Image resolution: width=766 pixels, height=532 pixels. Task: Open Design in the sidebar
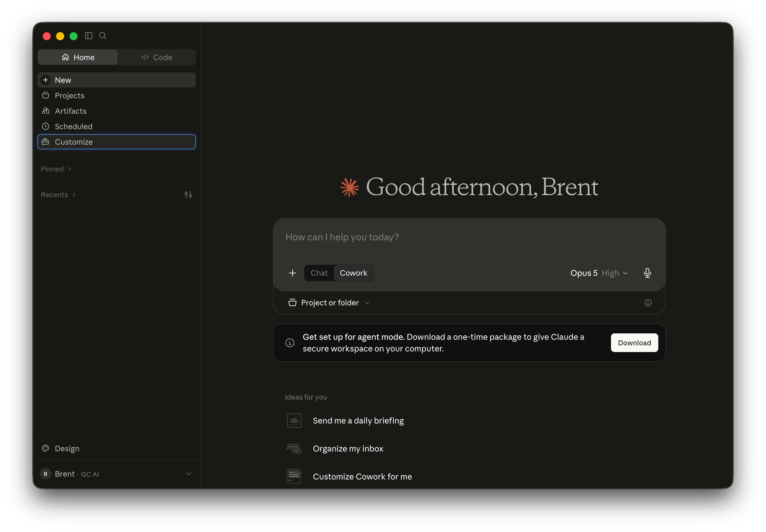[x=116, y=448]
